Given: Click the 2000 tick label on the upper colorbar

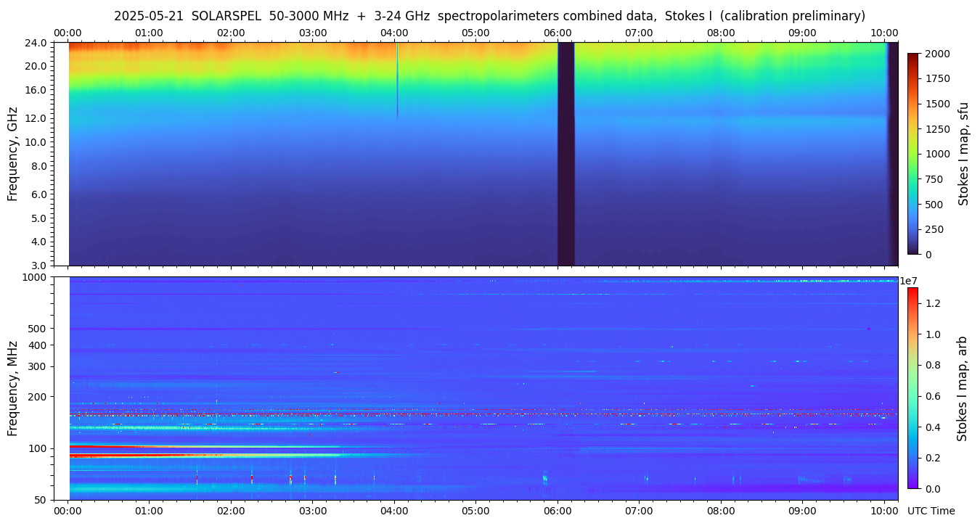Looking at the screenshot, I should coord(936,54).
